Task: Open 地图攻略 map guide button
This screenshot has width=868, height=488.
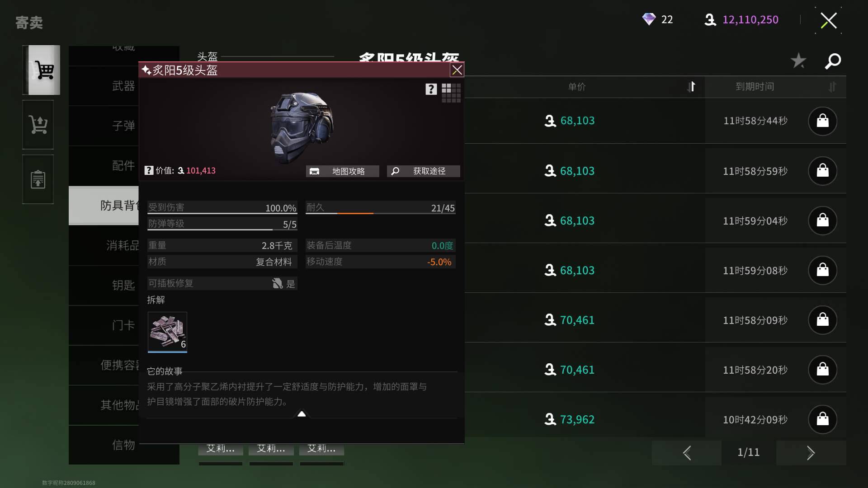Action: pos(342,171)
